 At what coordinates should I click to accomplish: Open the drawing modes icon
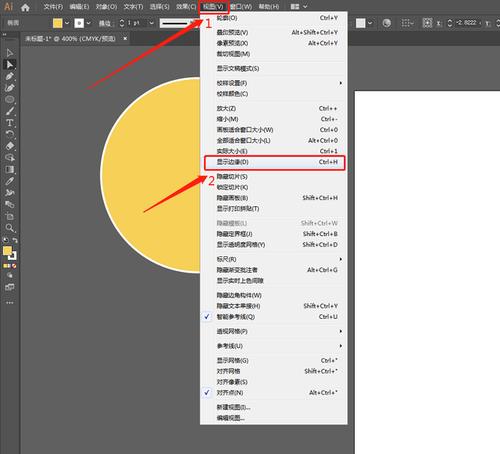point(10,276)
